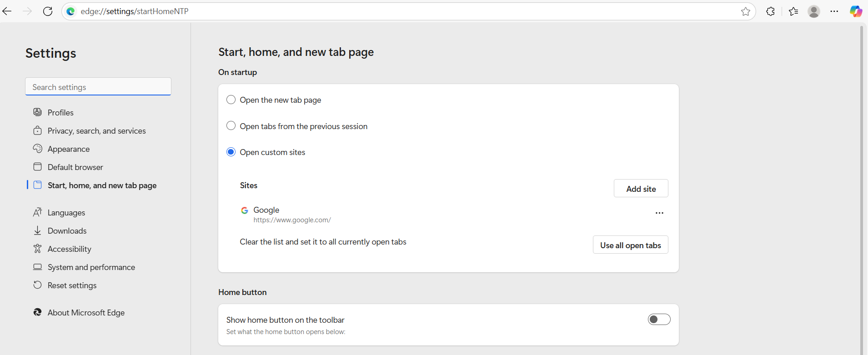868x355 pixels.
Task: Open the Extensions puzzle icon
Action: point(770,11)
